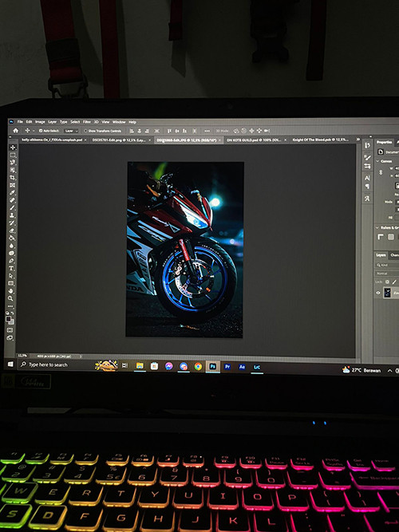Image resolution: width=399 pixels, height=532 pixels.
Task: Open the Auto-Select Layer dropdown
Action: (x=71, y=131)
